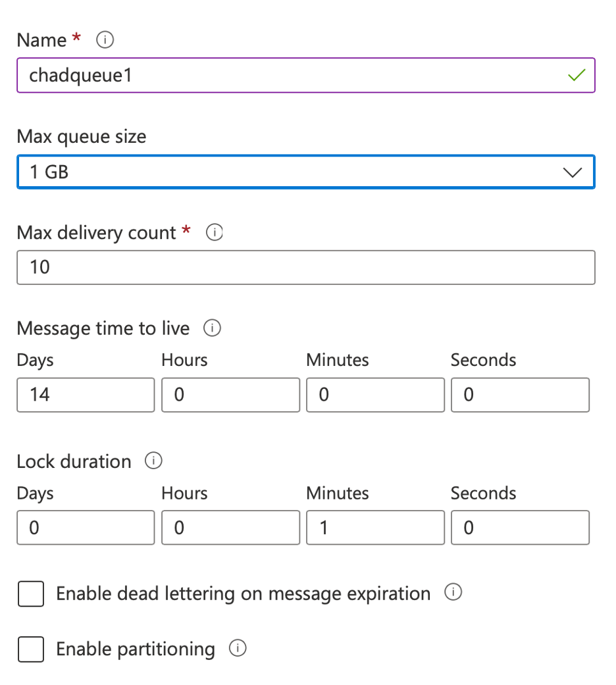Image resolution: width=616 pixels, height=685 pixels.
Task: Click the green validation checkmark in Name field
Action: 577,75
